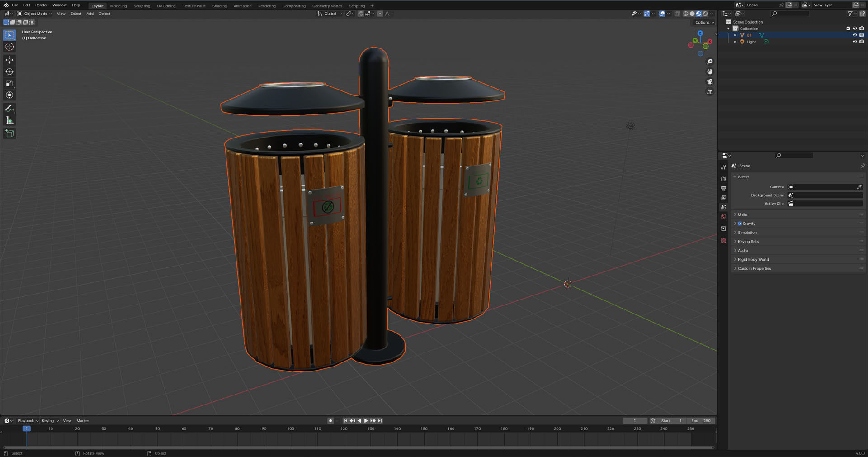Click the pan view hand icon
The height and width of the screenshot is (457, 868).
point(710,71)
